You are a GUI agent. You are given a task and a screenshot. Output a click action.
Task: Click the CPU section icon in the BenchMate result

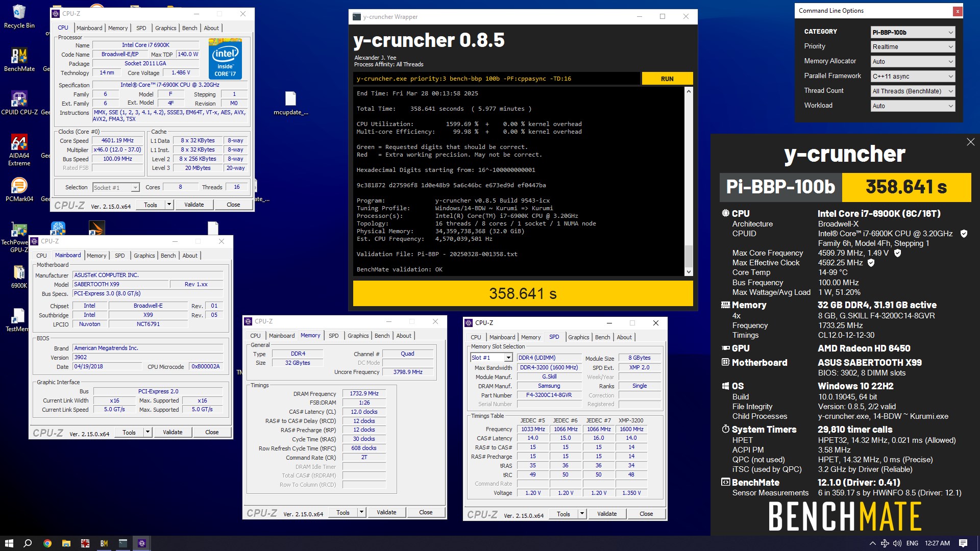[x=725, y=213]
